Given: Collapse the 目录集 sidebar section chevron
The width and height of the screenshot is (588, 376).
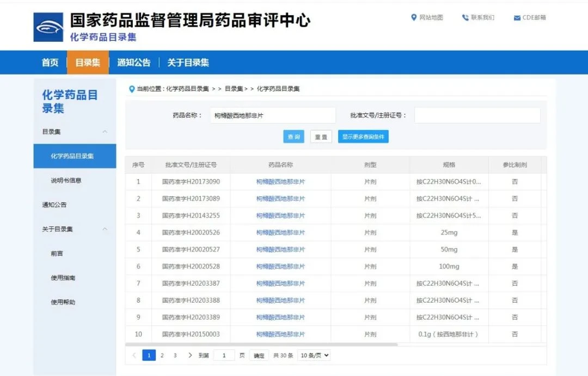Looking at the screenshot, I should point(105,132).
